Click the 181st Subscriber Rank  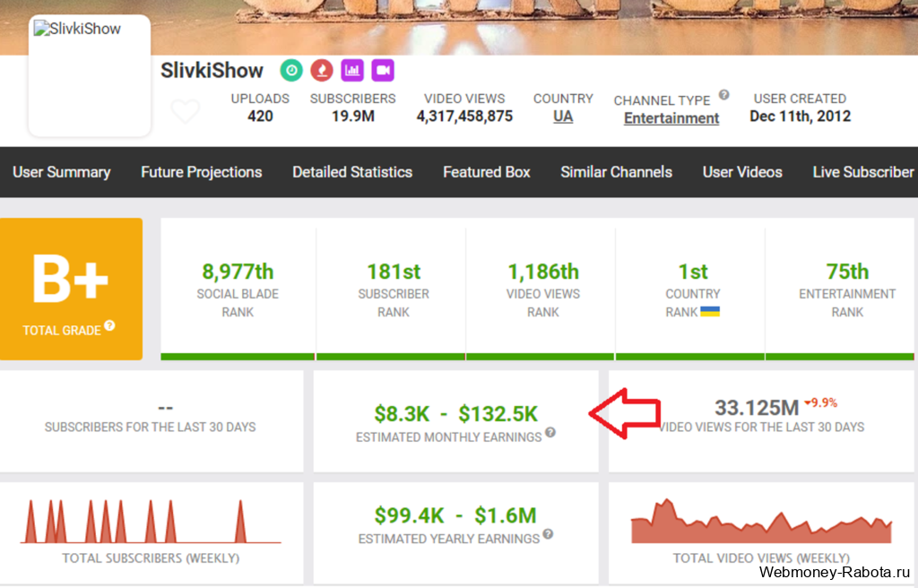[x=394, y=272]
